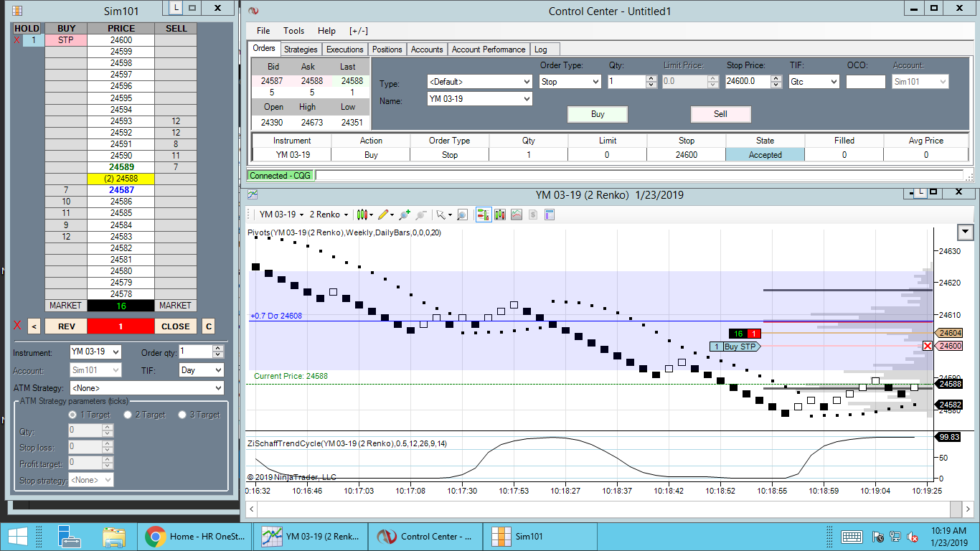Open File Explorer from the taskbar

pos(113,536)
